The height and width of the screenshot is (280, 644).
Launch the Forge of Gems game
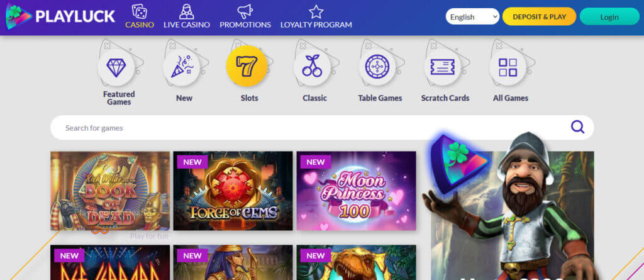pos(233,191)
